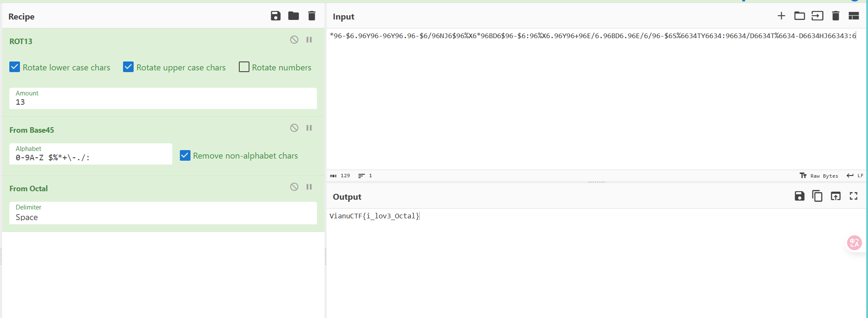The width and height of the screenshot is (868, 318).
Task: Replace input with output
Action: coord(835,196)
